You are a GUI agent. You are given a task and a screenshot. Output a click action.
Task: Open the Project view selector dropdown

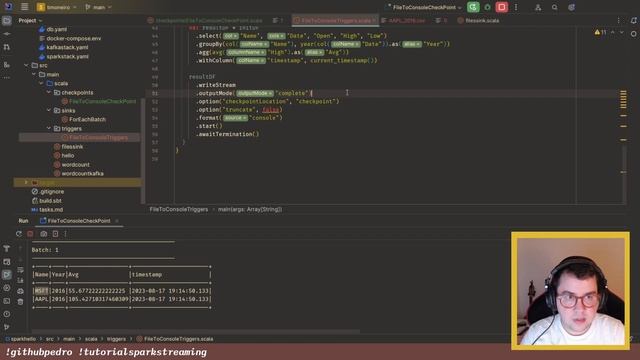(x=30, y=20)
